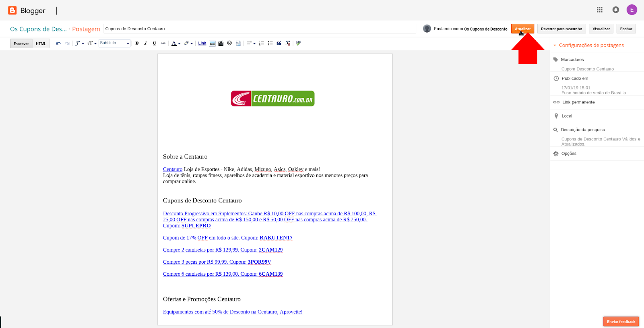The height and width of the screenshot is (328, 644).
Task: Click the 3POR99V coupon link
Action: [259, 262]
